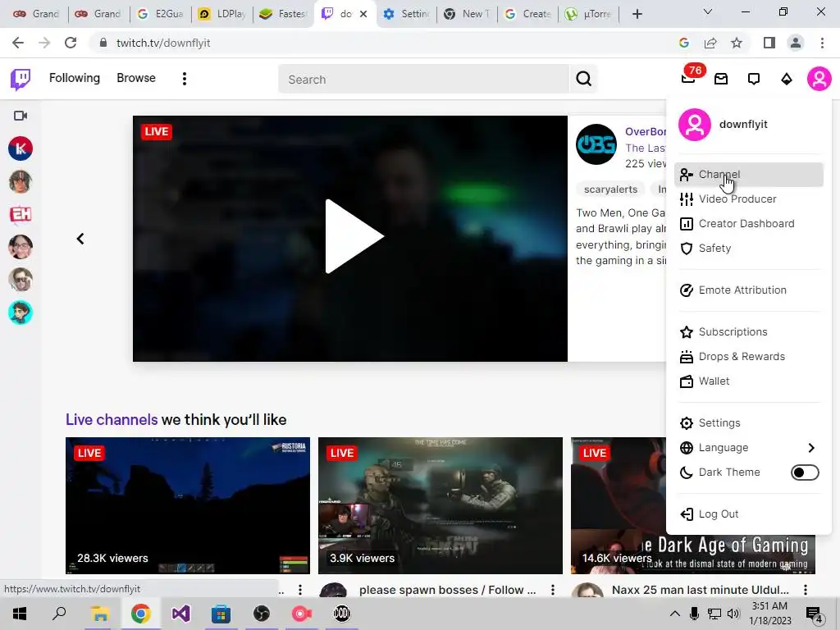The image size is (840, 630).
Task: Expand the Language submenu
Action: 748,448
